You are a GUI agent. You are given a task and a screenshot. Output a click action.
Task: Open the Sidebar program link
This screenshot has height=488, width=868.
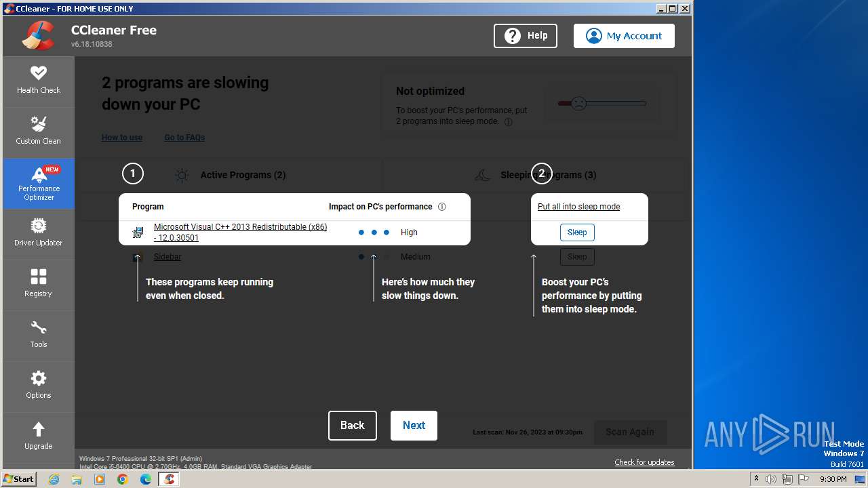click(x=167, y=257)
